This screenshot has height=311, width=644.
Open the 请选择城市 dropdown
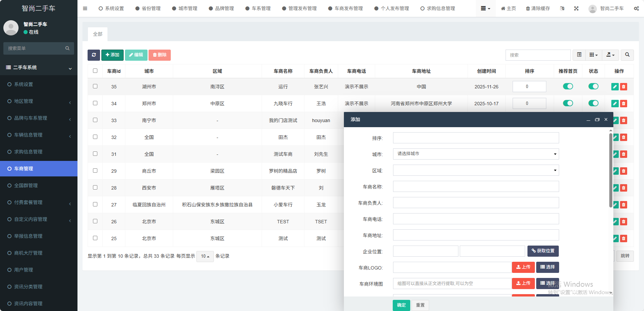pos(476,154)
